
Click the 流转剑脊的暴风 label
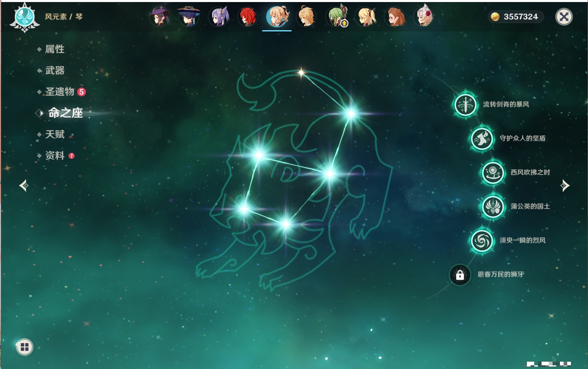click(x=506, y=104)
